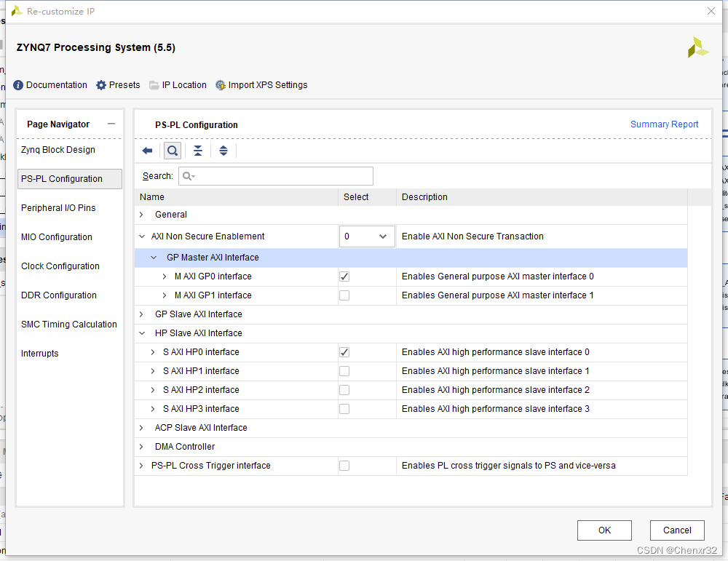Go to Zynq Block Design page
Viewport: 728px width, 561px height.
pos(58,150)
